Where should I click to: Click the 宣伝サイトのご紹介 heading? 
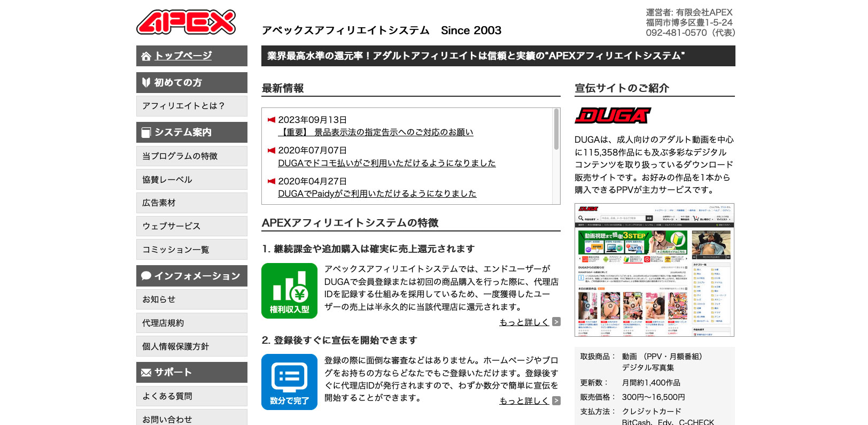[x=622, y=88]
